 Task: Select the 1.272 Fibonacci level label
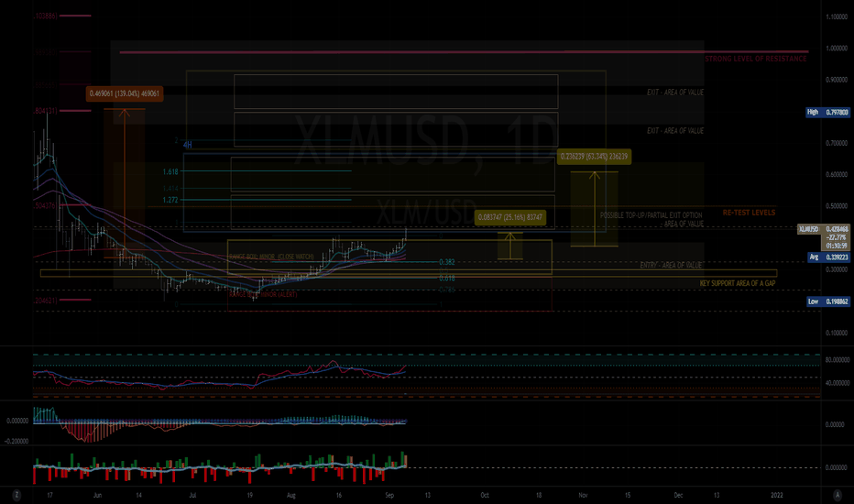170,200
